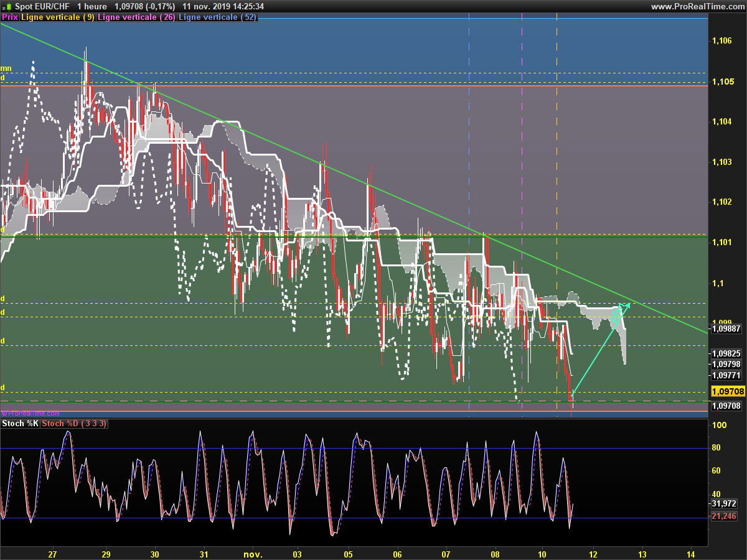The image size is (747, 560).
Task: Click the 1,09798 price tag on axis
Action: click(725, 364)
